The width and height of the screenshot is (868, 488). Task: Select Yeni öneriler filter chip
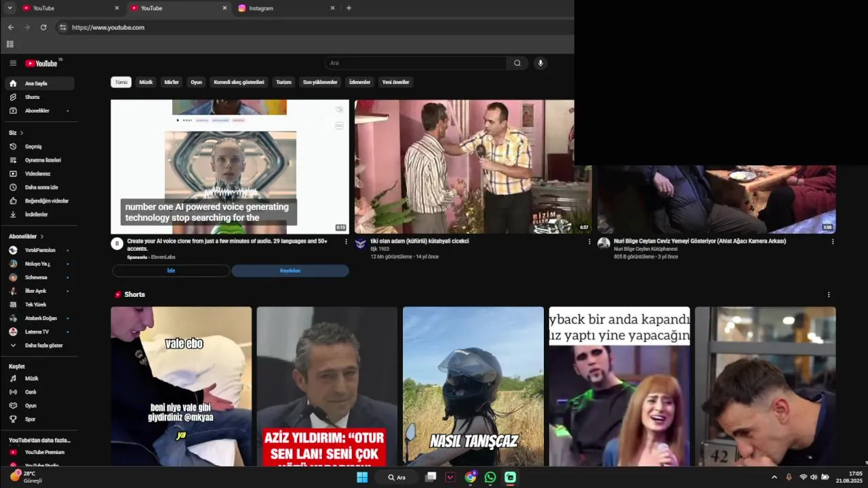[395, 82]
